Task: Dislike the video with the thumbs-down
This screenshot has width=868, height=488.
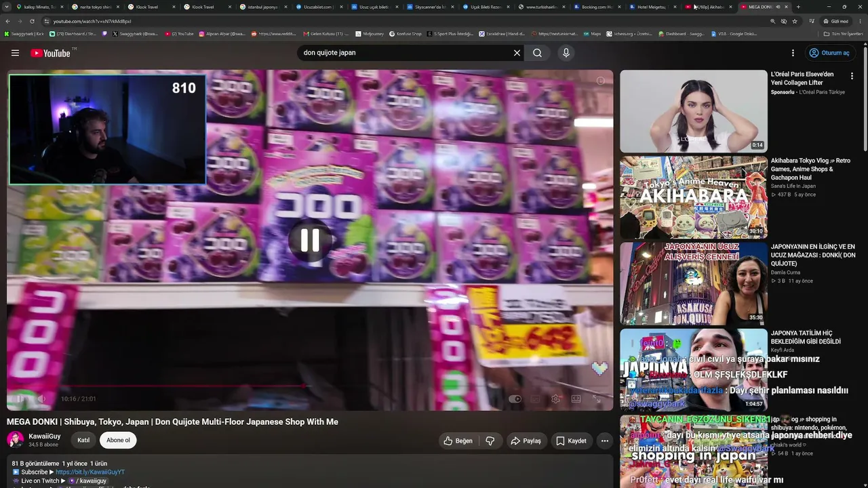Action: [490, 441]
